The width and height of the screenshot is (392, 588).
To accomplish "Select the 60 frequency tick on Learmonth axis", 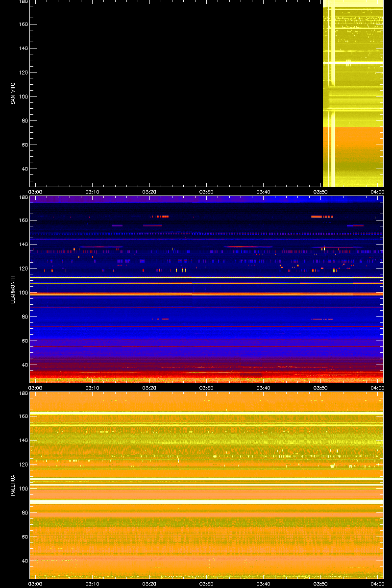I will [24, 341].
